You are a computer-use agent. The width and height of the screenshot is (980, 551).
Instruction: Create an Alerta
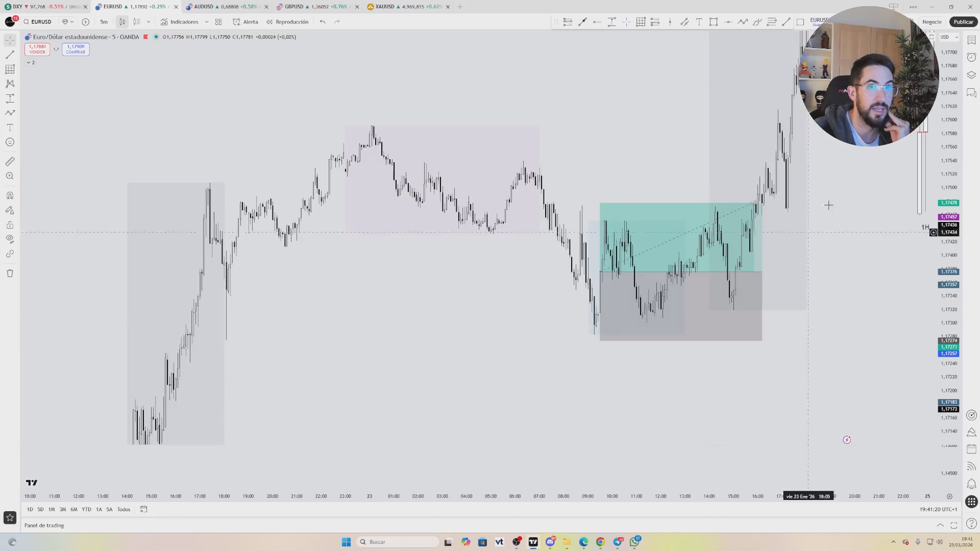pos(246,22)
